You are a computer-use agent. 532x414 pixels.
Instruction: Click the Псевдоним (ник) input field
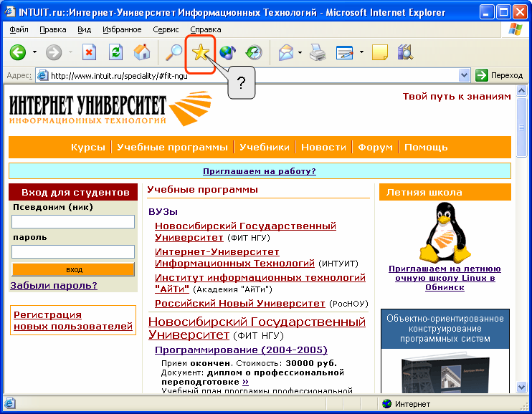pos(73,222)
